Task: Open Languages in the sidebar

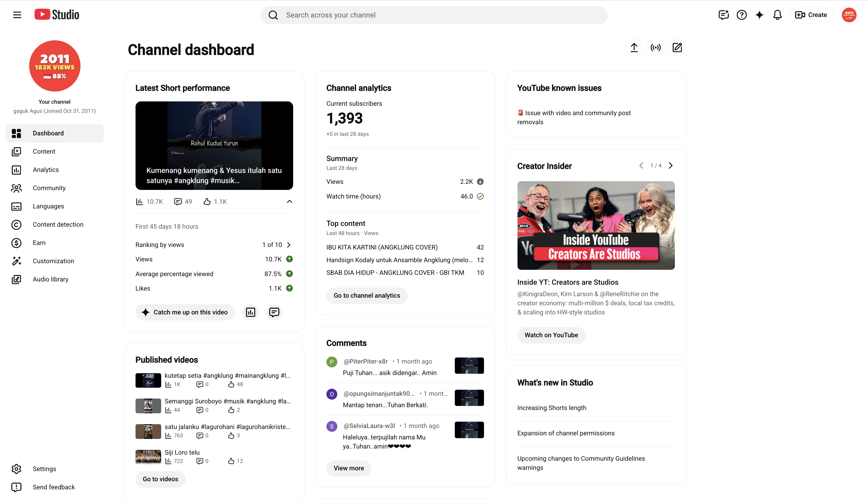Action: click(x=55, y=206)
